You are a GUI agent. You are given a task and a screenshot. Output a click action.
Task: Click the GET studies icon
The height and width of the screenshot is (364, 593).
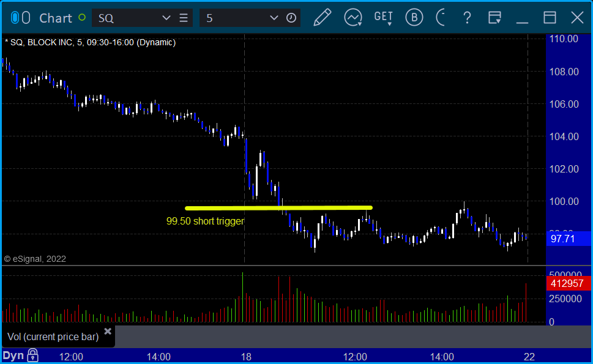click(384, 17)
